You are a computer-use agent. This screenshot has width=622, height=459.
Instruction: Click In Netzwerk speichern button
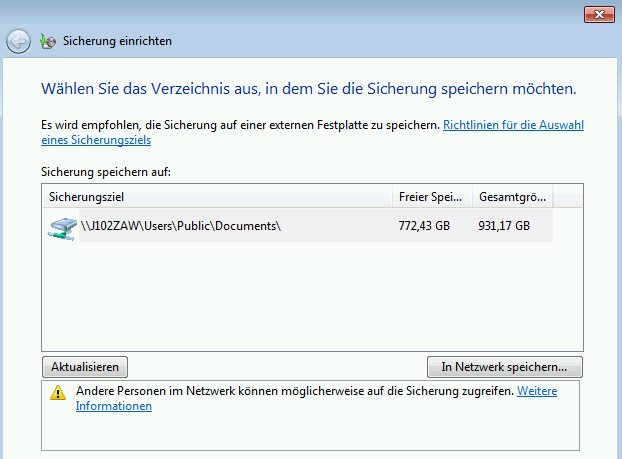click(504, 367)
